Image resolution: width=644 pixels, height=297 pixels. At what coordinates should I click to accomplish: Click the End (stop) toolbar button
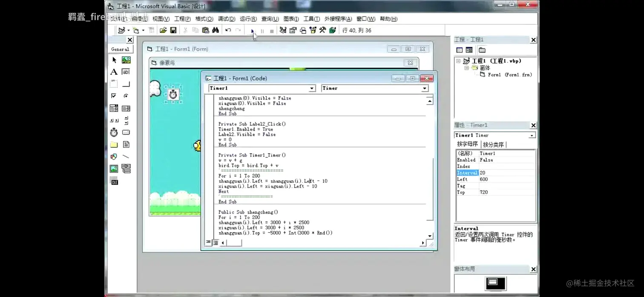pos(272,31)
